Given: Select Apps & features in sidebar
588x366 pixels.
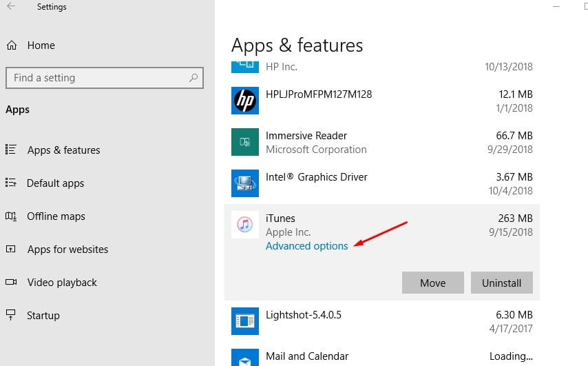Looking at the screenshot, I should point(64,150).
